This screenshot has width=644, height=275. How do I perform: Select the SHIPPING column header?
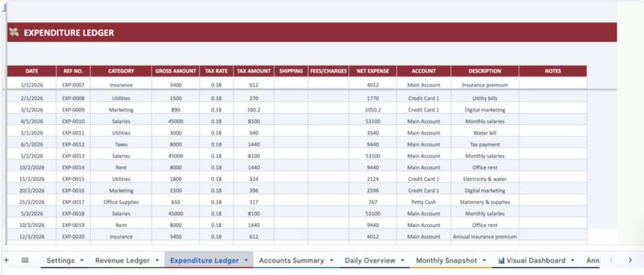coord(291,71)
